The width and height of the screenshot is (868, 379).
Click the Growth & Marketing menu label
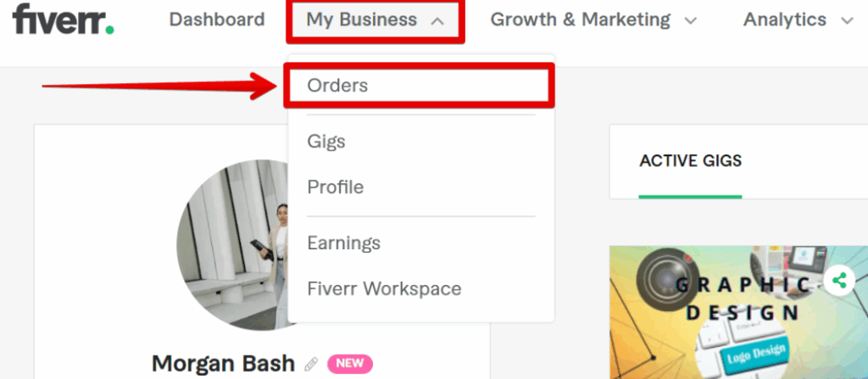581,20
